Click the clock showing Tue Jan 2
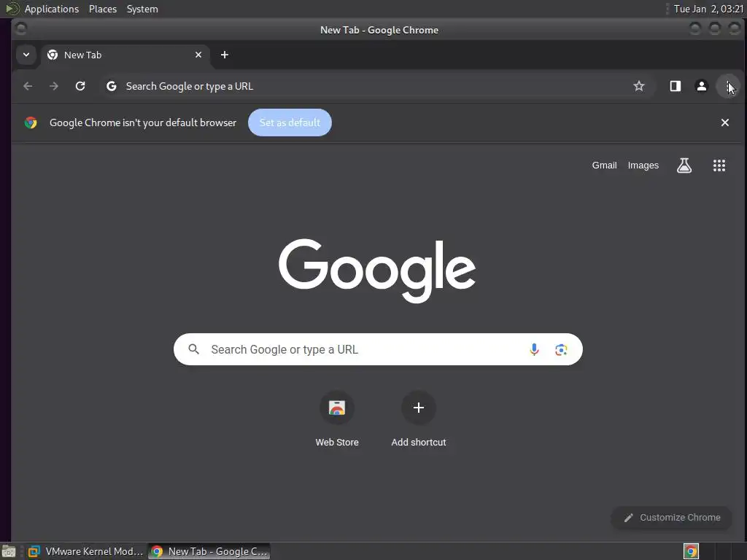Viewport: 747px width, 560px height. [x=708, y=9]
